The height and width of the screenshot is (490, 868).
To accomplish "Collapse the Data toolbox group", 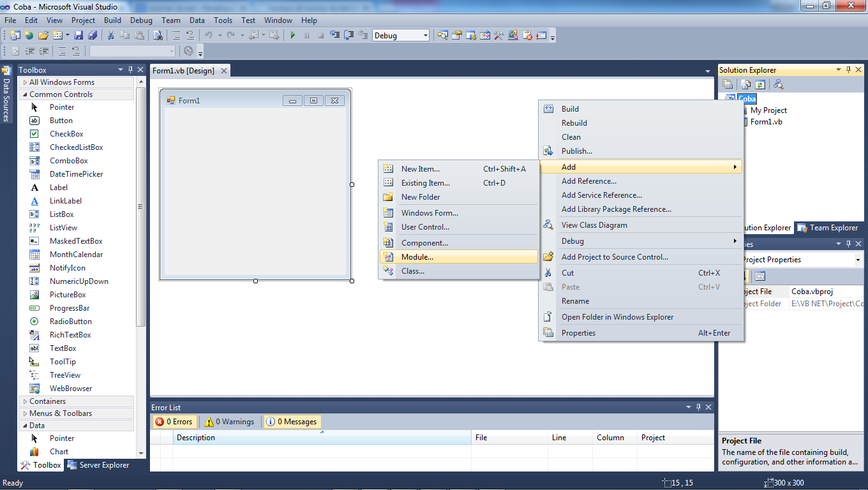I will click(x=77, y=426).
